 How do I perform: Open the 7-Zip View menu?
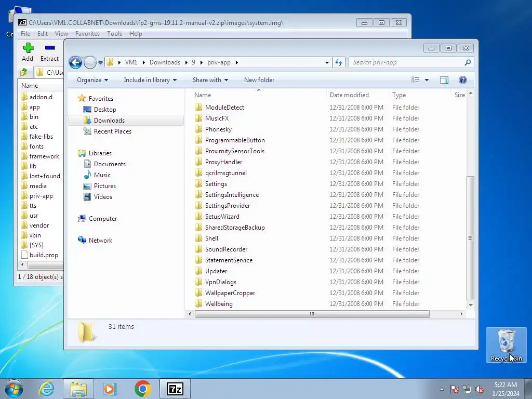tap(61, 34)
